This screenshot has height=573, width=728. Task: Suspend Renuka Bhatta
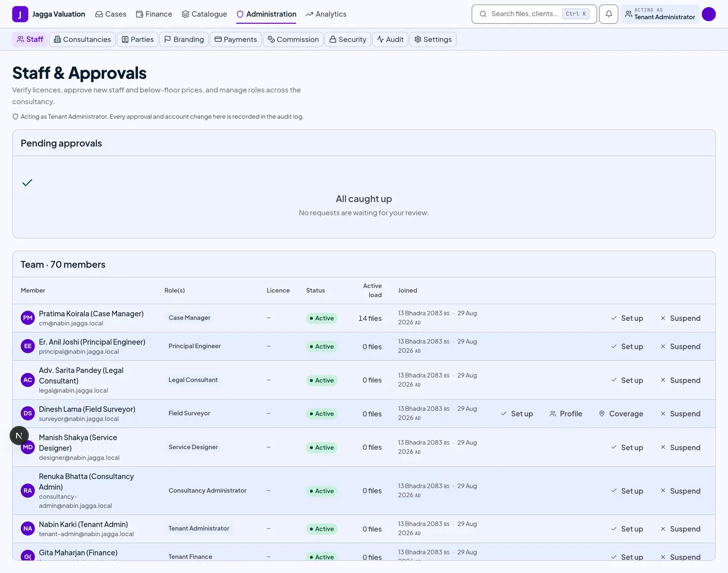click(680, 491)
